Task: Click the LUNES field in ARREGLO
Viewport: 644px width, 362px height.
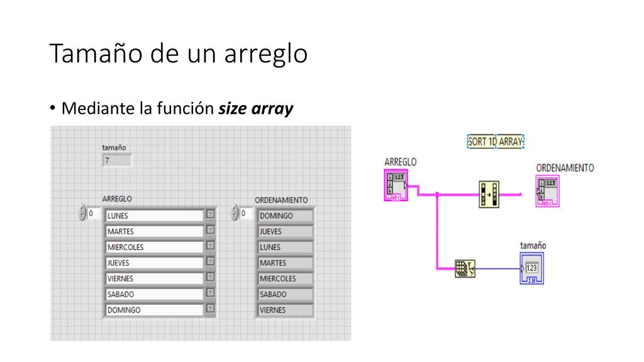Action: [155, 216]
